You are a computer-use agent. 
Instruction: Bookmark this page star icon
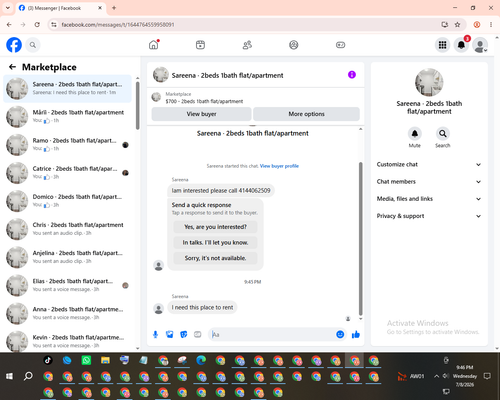[x=457, y=25]
